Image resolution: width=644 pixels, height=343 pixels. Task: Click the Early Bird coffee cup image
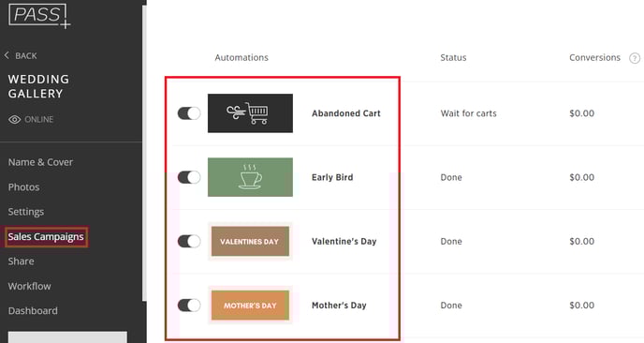(x=250, y=177)
